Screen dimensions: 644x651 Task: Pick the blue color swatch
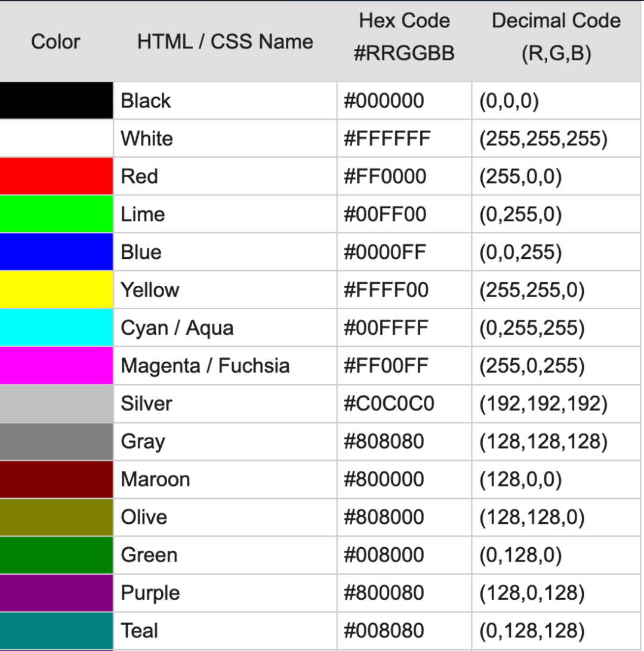click(56, 252)
